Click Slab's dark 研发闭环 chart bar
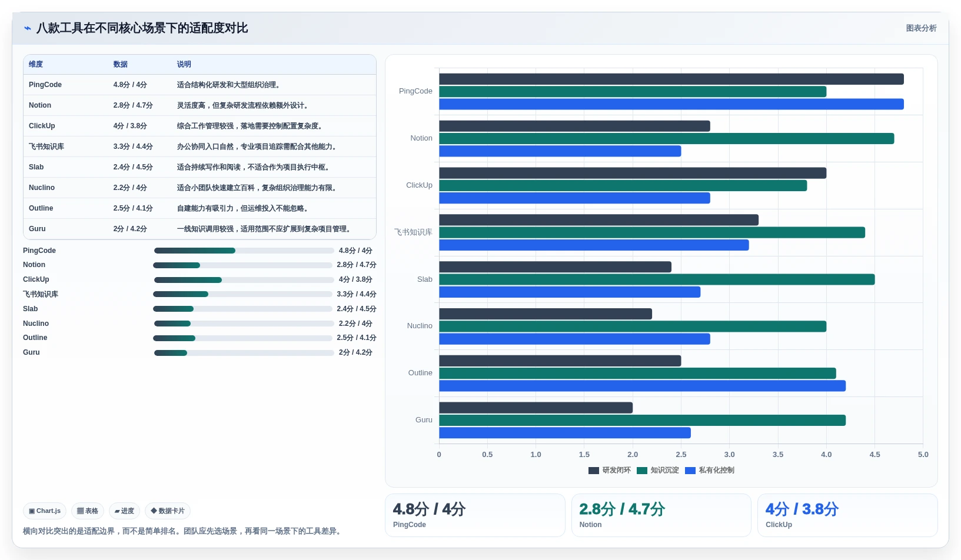Image resolution: width=961 pixels, height=560 pixels. tap(555, 267)
